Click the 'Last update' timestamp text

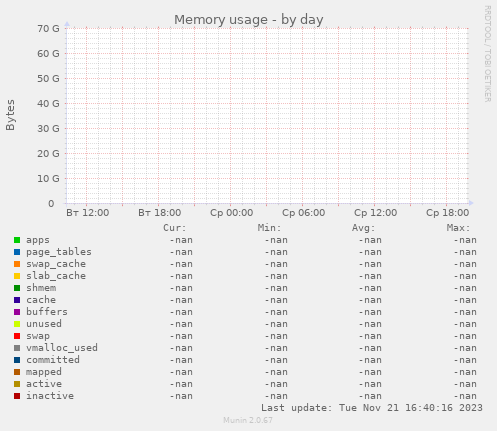pos(372,408)
